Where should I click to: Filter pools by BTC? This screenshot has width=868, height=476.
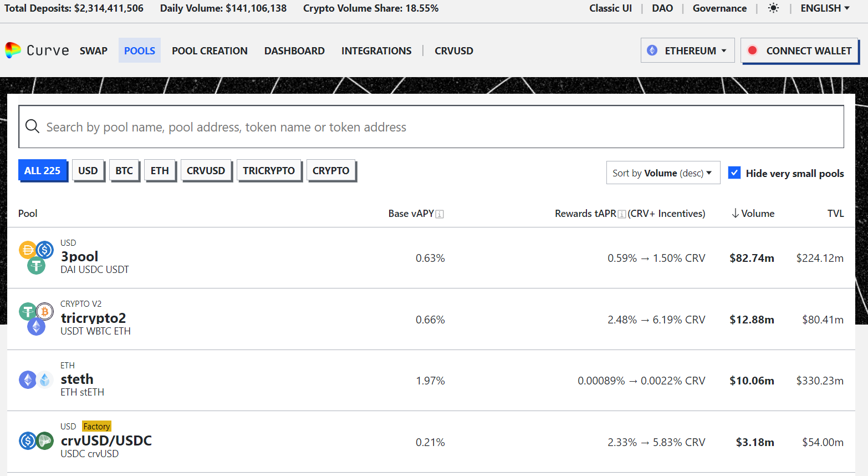click(x=124, y=170)
